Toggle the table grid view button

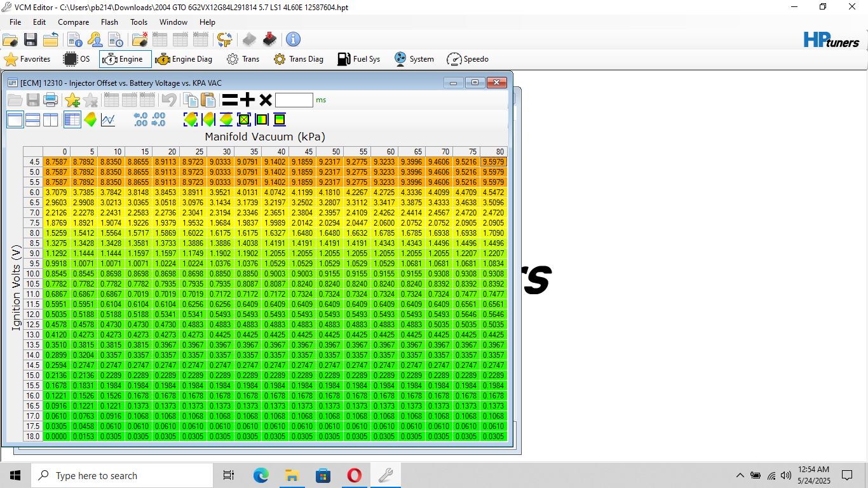point(72,119)
